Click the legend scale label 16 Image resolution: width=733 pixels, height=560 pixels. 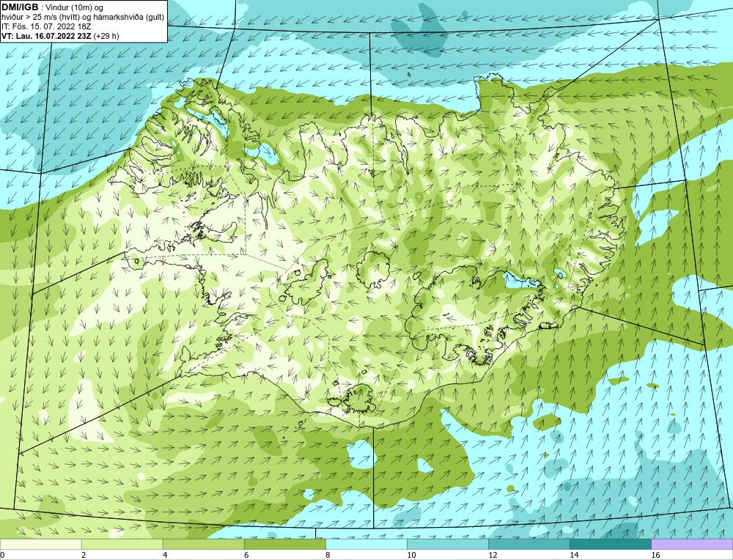(x=655, y=555)
